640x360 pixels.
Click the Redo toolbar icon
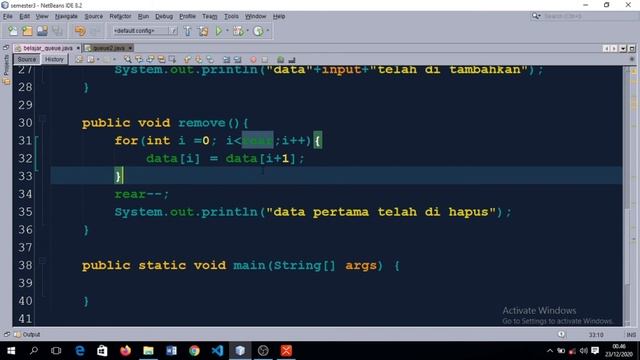pyautogui.click(x=95, y=31)
